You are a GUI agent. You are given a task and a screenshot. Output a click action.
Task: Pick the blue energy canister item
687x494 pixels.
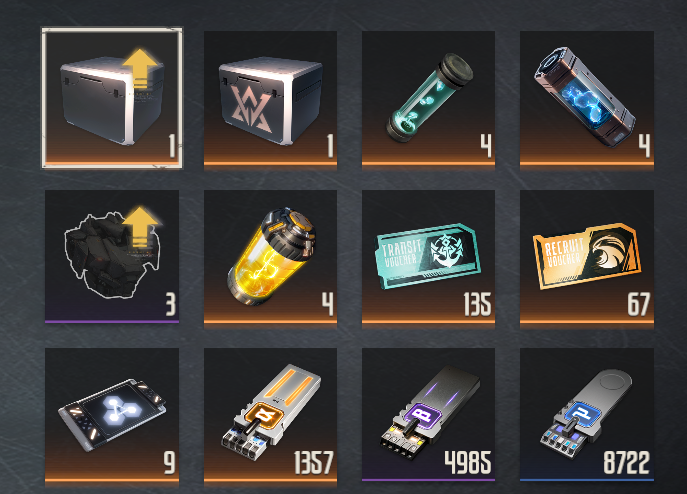pyautogui.click(x=587, y=99)
